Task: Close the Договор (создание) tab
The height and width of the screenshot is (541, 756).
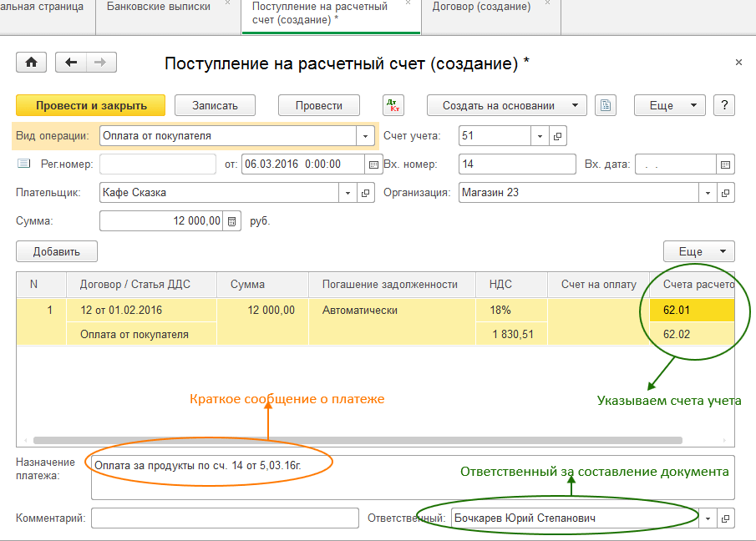Action: pos(547,3)
